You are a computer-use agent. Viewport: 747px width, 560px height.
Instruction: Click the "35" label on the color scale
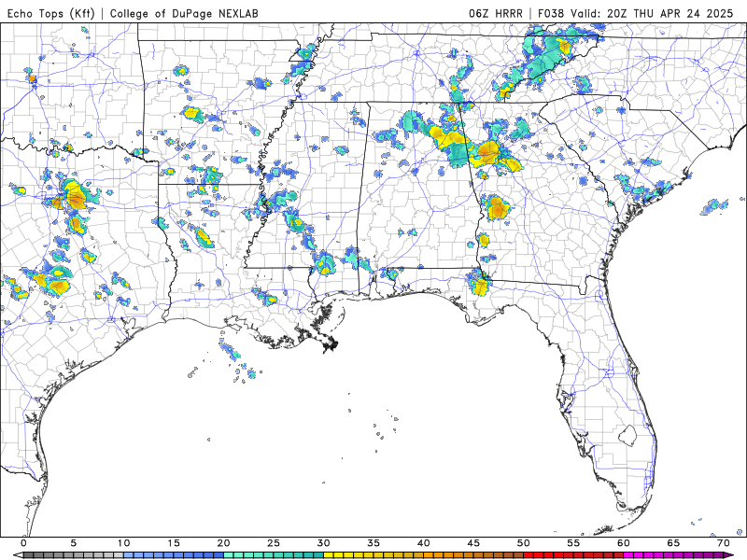(x=373, y=543)
